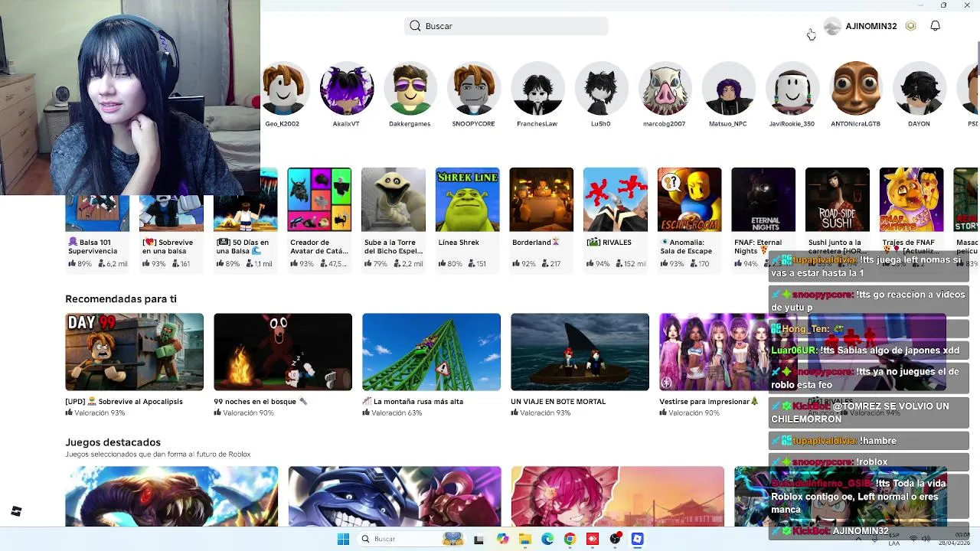Click the Recomendadas para ti heading
The height and width of the screenshot is (551, 980).
click(x=121, y=299)
